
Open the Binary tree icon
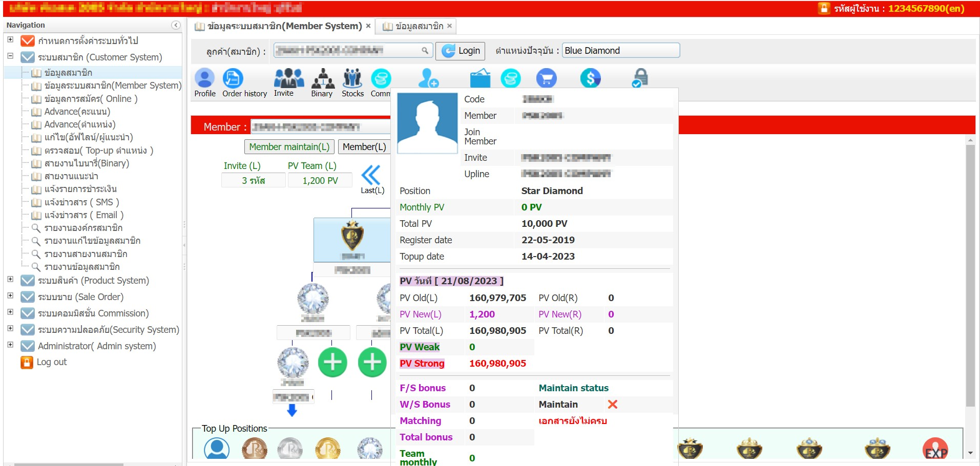[x=322, y=79]
